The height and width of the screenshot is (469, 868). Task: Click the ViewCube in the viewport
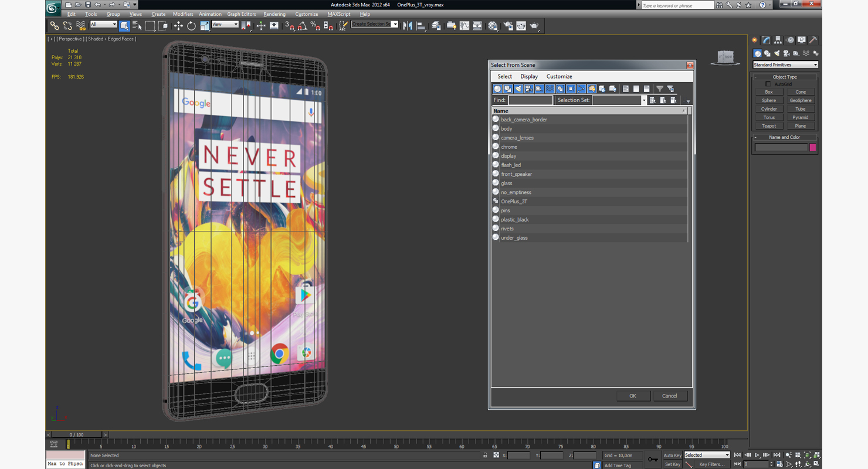pos(726,57)
